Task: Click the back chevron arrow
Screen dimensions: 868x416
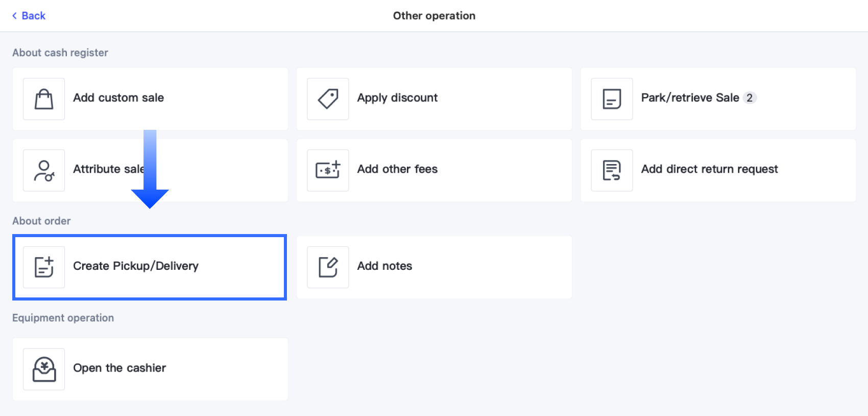Action: click(x=15, y=16)
